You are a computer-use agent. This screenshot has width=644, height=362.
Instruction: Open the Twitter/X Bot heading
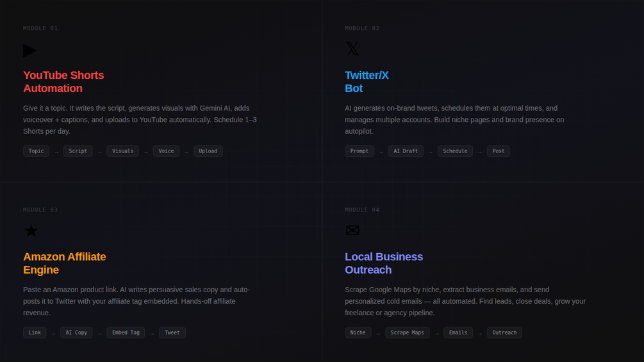click(367, 81)
